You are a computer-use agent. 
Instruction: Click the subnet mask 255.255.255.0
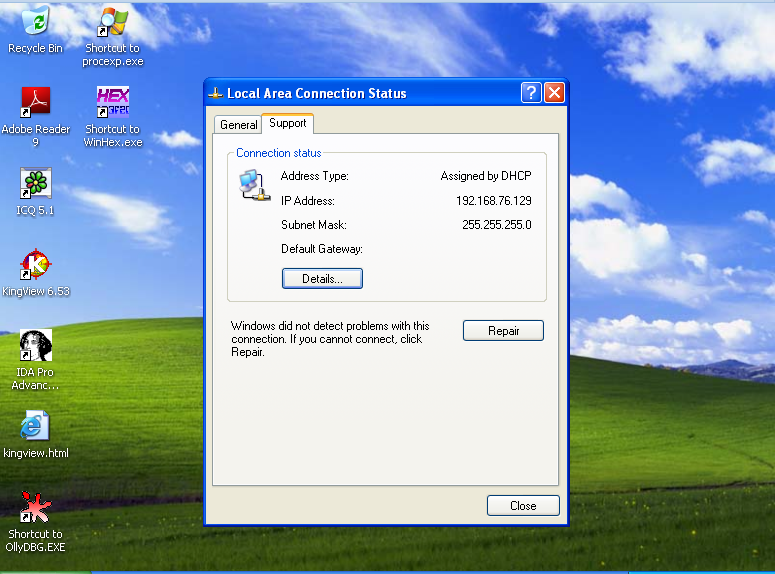[497, 225]
